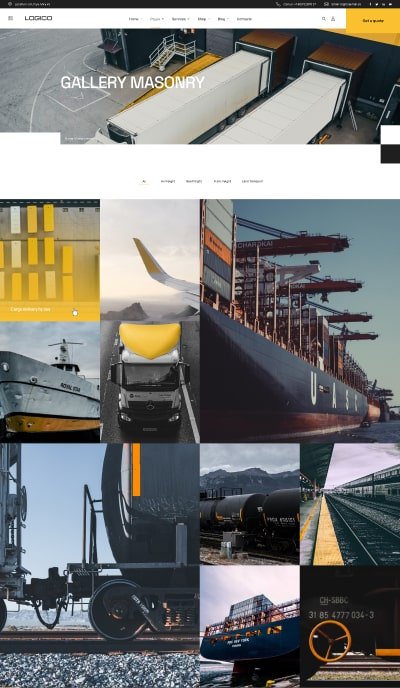Click the location pin address in top bar

(x=29, y=4)
